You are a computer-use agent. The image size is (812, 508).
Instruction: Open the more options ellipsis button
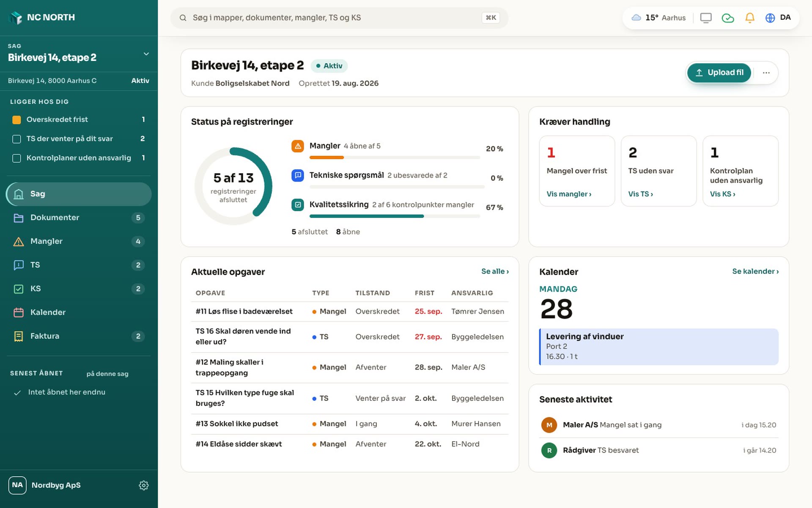click(766, 73)
